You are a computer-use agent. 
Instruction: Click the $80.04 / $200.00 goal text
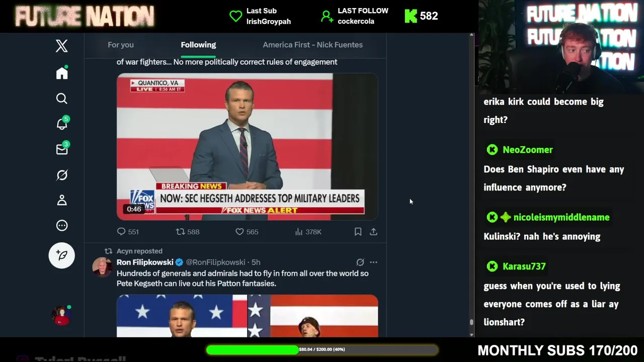(x=322, y=349)
